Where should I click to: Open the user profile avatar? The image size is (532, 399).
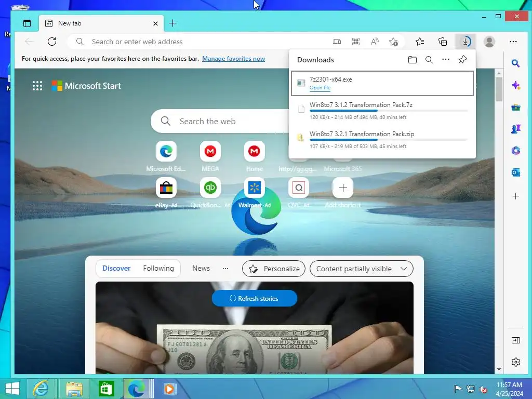(489, 42)
